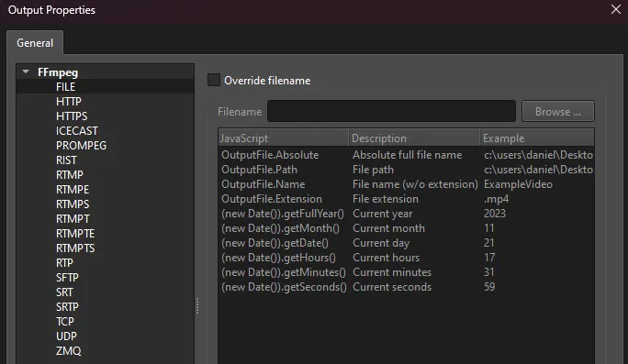Click the 'File path' description cell
628x364 pixels.
tap(373, 170)
